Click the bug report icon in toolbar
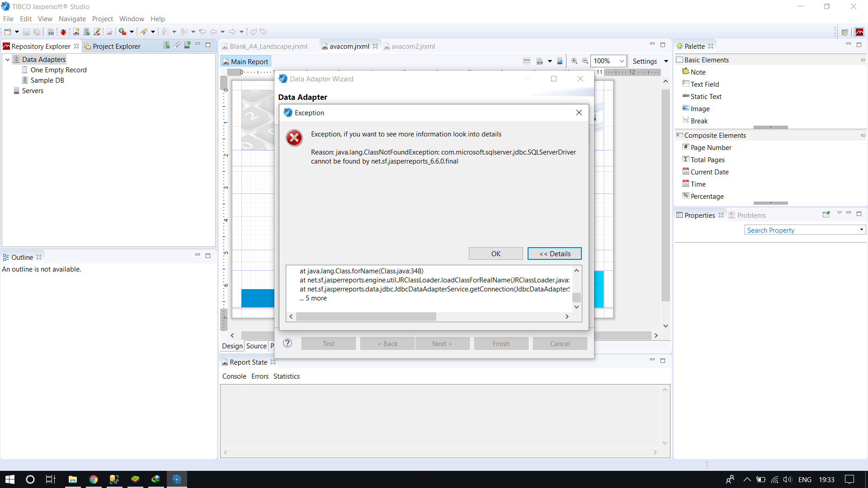The image size is (868, 488). pos(63,32)
